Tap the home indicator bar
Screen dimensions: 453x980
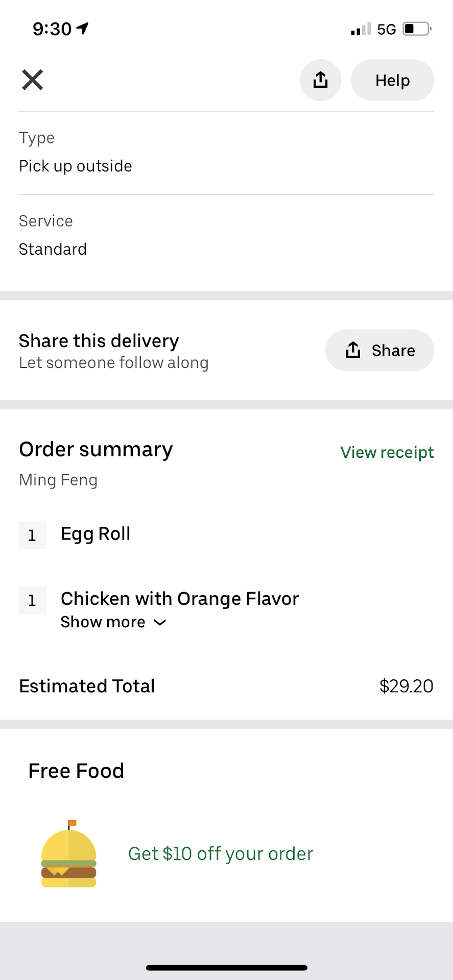pyautogui.click(x=226, y=967)
